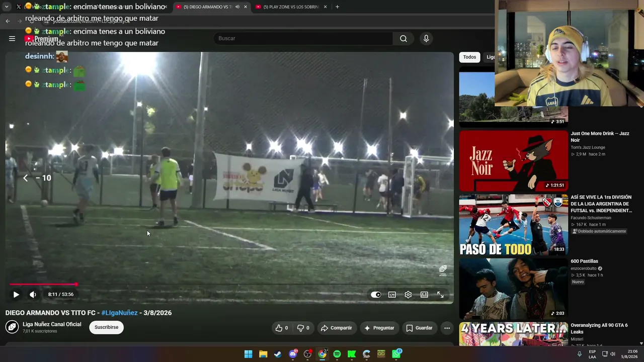Mute the video with the volume icon
The image size is (644, 362).
(x=33, y=295)
